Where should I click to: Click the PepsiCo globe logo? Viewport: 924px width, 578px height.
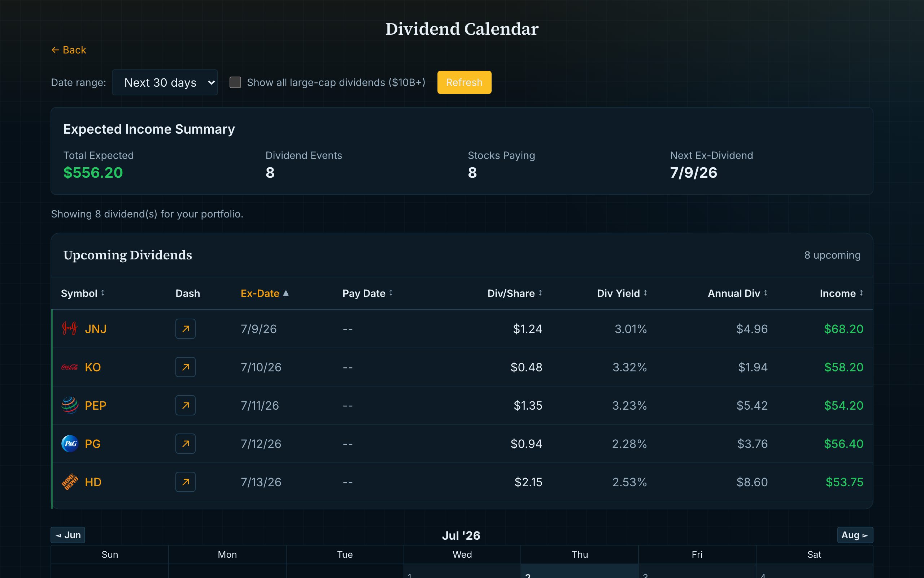pyautogui.click(x=70, y=405)
